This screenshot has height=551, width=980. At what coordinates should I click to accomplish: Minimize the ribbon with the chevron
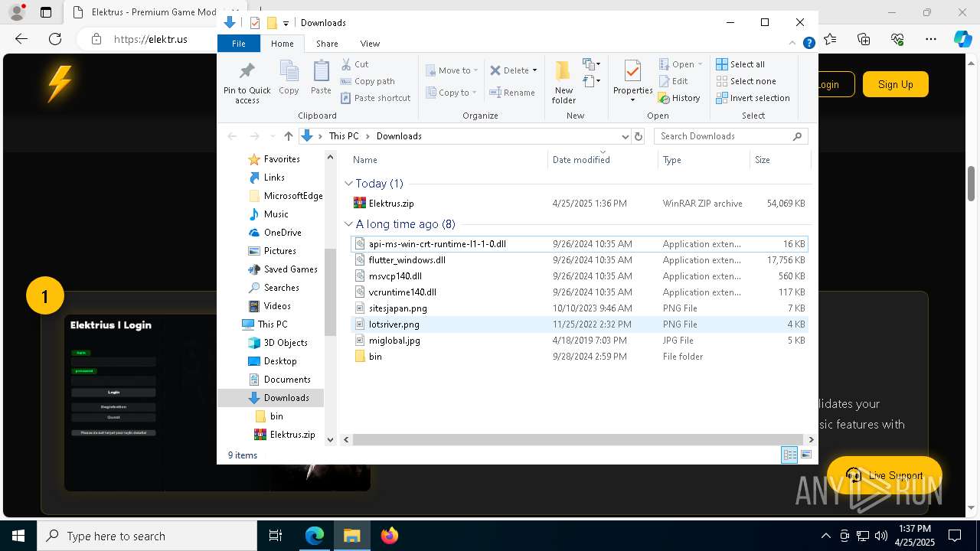(792, 44)
